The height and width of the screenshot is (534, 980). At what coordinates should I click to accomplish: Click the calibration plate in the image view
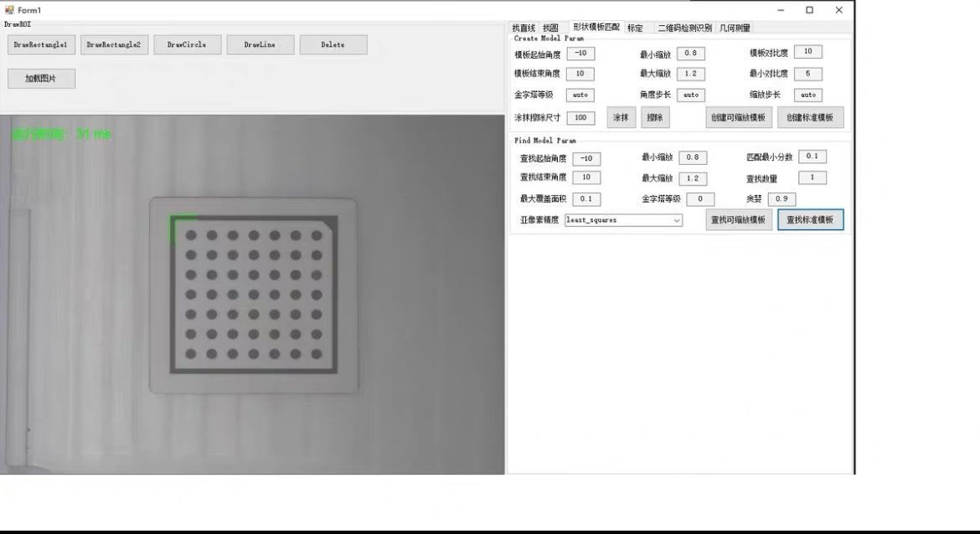254,295
